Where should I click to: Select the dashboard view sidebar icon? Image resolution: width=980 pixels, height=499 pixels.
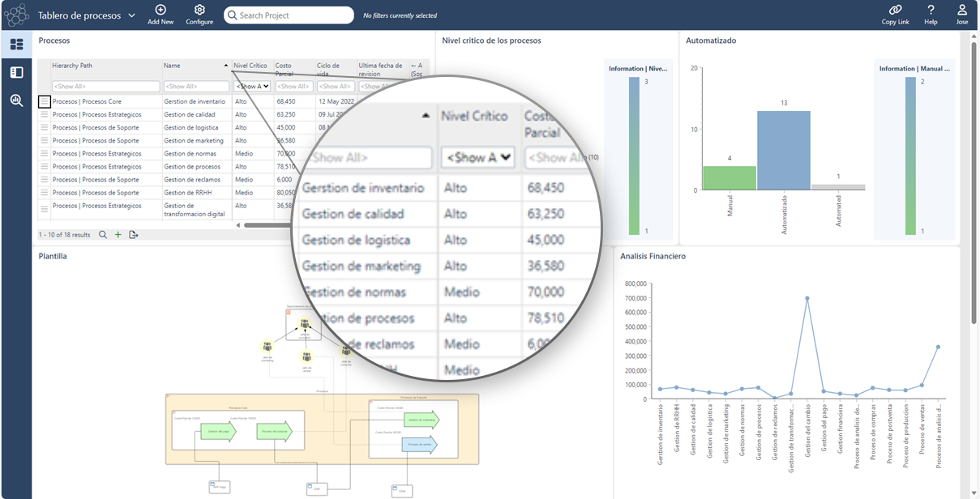pyautogui.click(x=16, y=45)
